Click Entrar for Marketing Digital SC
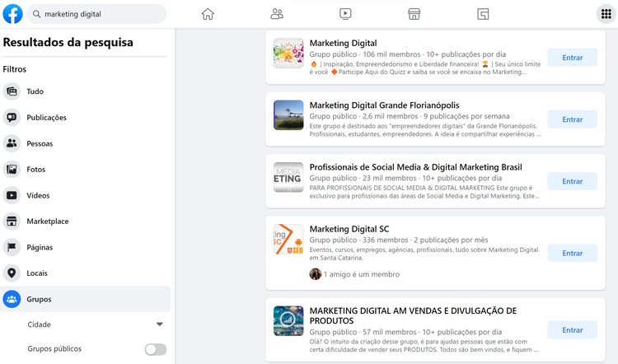Screen dimensions: 618x364 pyautogui.click(x=573, y=254)
